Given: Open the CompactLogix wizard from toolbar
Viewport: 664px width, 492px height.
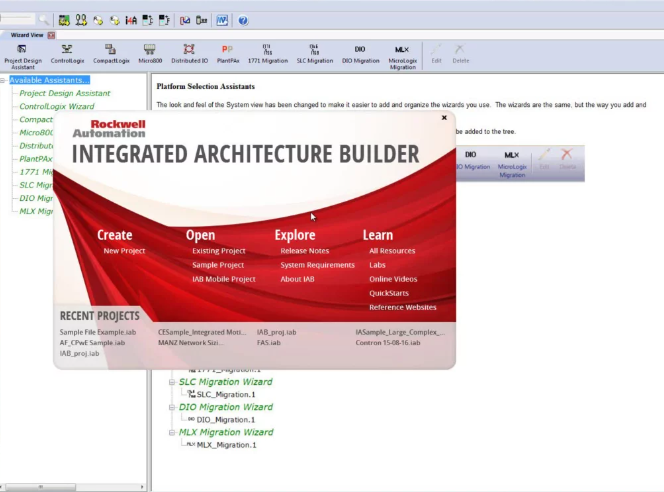Looking at the screenshot, I should (x=111, y=54).
